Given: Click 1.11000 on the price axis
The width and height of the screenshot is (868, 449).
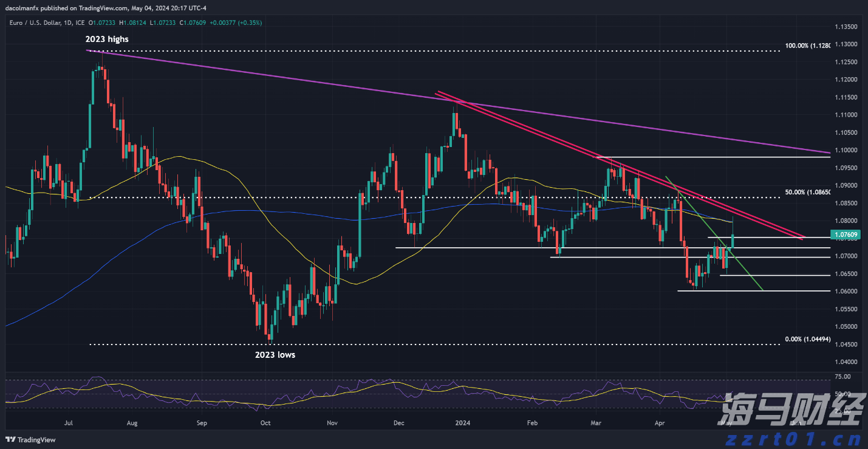Looking at the screenshot, I should pyautogui.click(x=846, y=115).
